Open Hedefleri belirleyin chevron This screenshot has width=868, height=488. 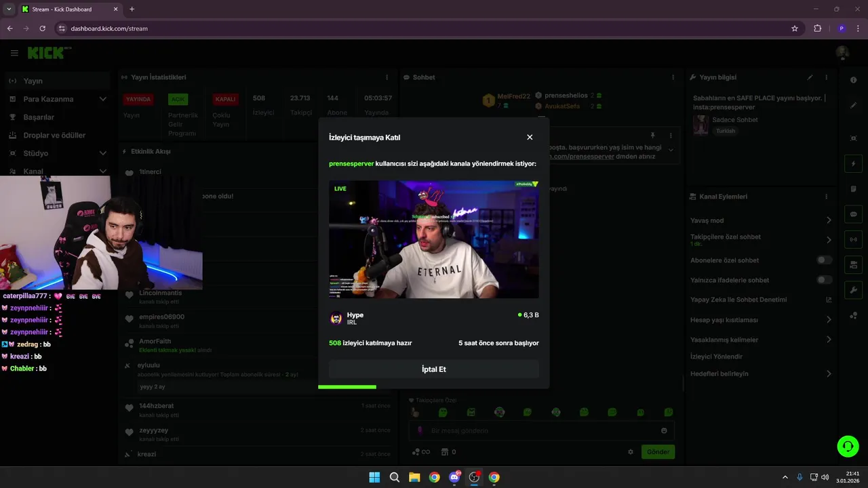pos(829,373)
